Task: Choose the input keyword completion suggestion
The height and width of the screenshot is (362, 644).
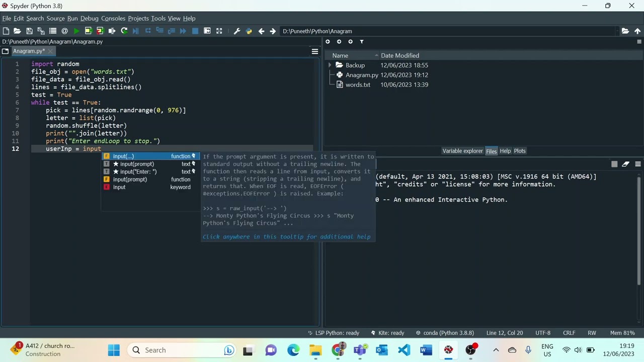Action: tap(150, 187)
